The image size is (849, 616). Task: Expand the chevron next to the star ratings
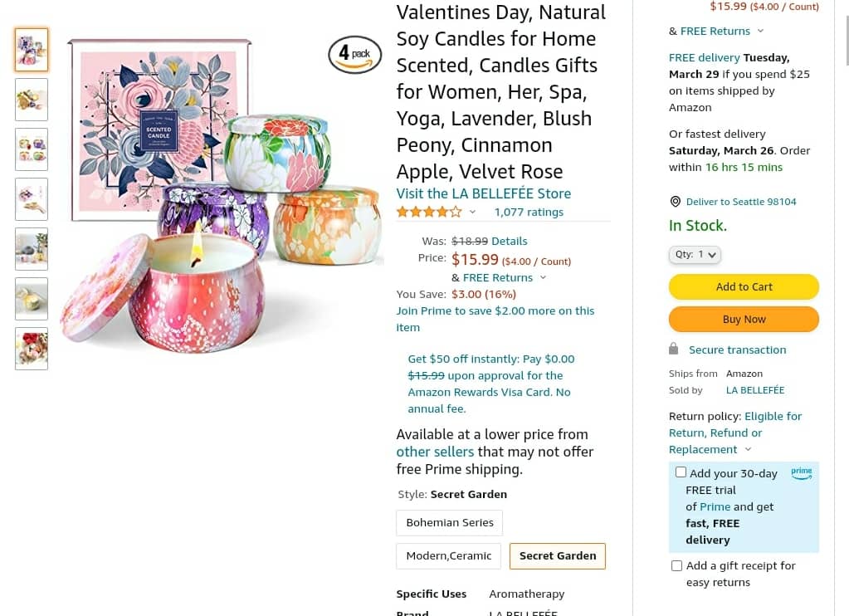pyautogui.click(x=473, y=212)
